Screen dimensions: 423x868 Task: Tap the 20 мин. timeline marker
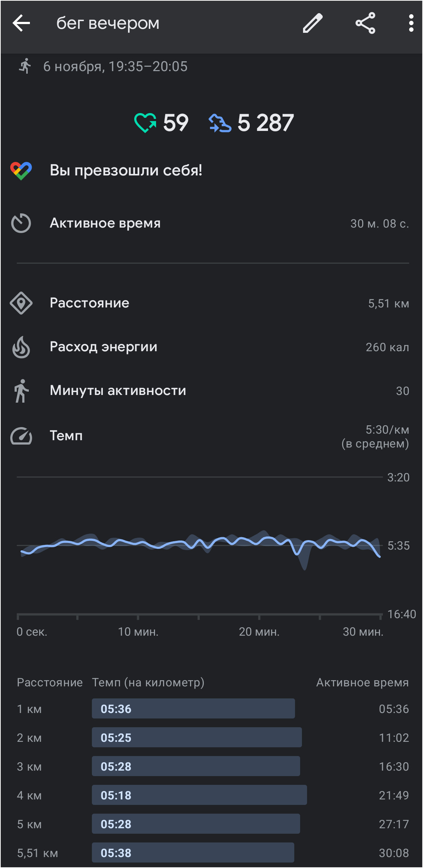(x=259, y=632)
